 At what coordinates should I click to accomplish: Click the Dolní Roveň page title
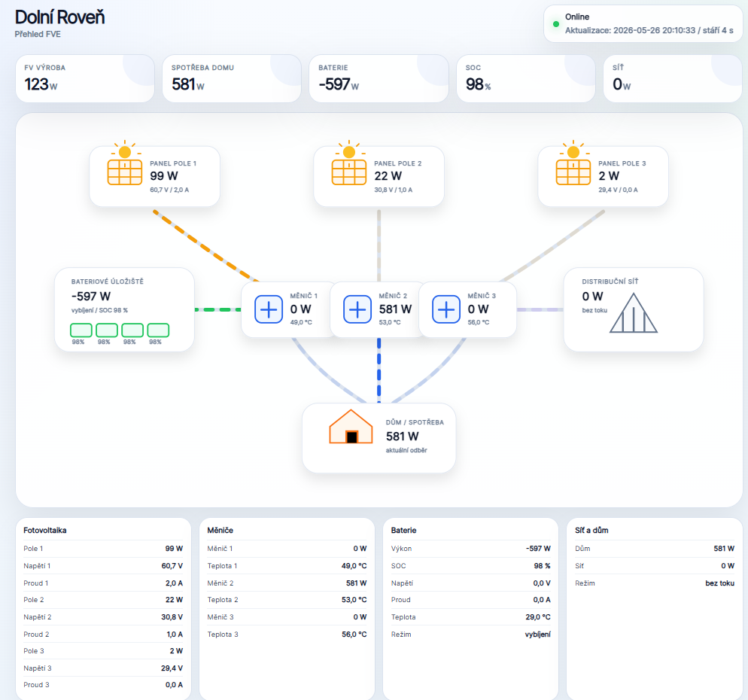(x=59, y=17)
